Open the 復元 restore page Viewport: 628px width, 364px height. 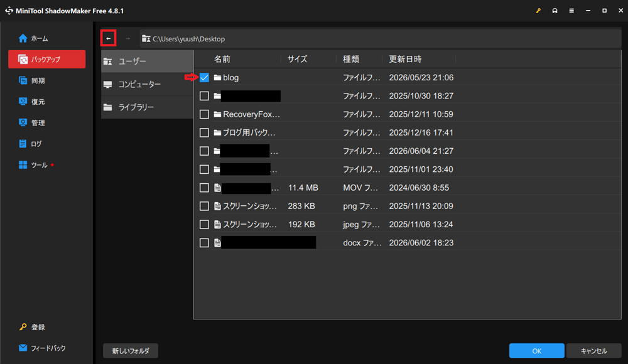[47, 102]
